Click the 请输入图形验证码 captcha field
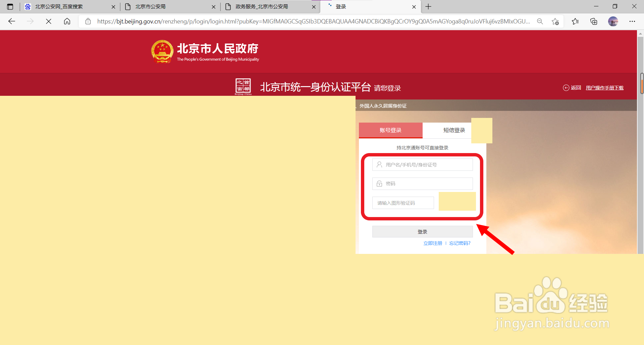The image size is (644, 345). (403, 203)
